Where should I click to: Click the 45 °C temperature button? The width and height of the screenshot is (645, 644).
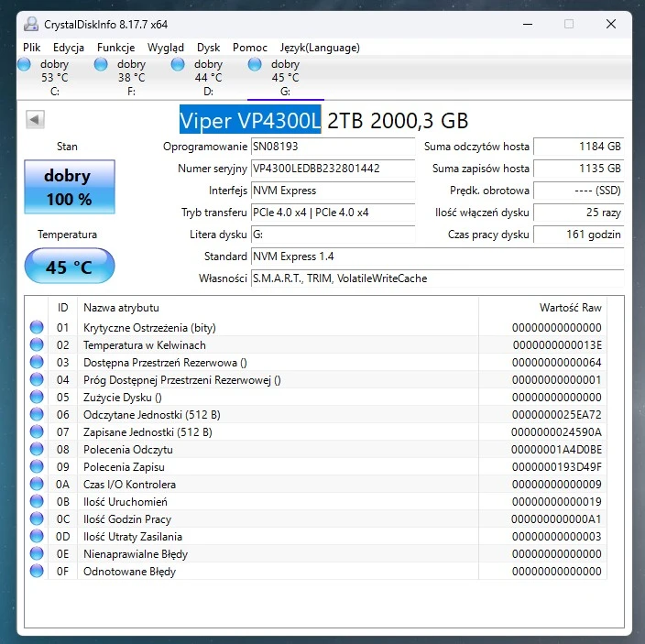(x=68, y=267)
